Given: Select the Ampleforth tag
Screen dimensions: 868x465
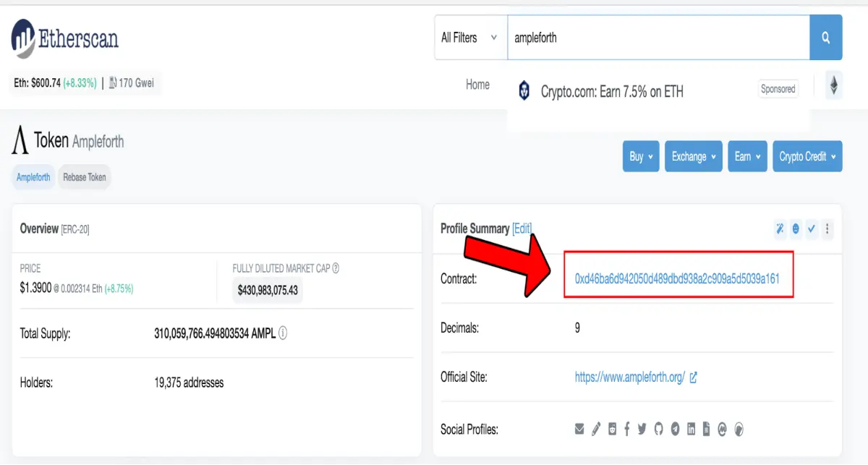Looking at the screenshot, I should [33, 176].
